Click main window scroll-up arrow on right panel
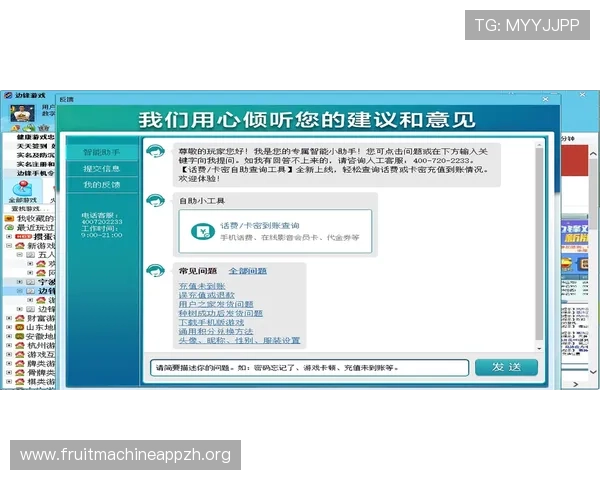600x480 pixels. coord(593,153)
